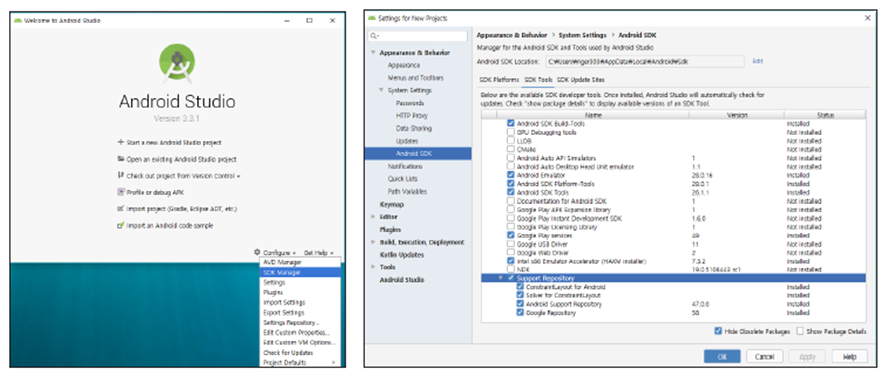This screenshot has width=888, height=376.
Task: Check the LLDB checkbox
Action: pos(511,140)
